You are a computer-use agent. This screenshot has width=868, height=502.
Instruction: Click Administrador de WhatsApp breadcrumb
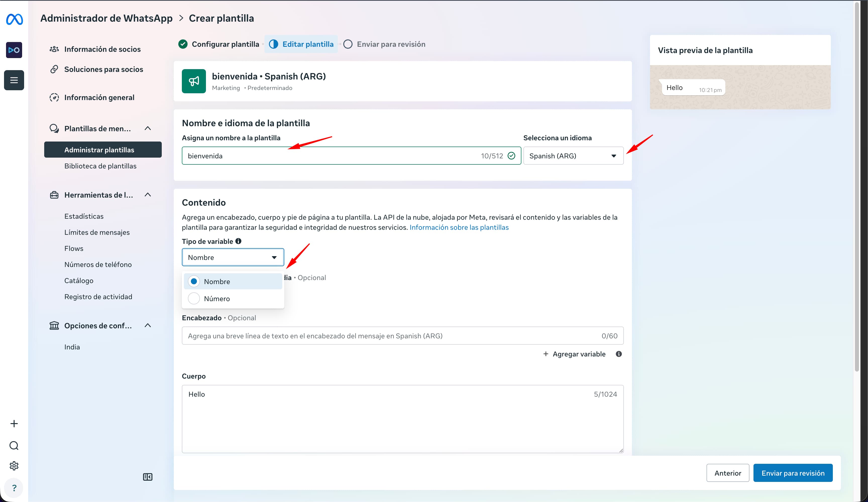[x=106, y=18]
